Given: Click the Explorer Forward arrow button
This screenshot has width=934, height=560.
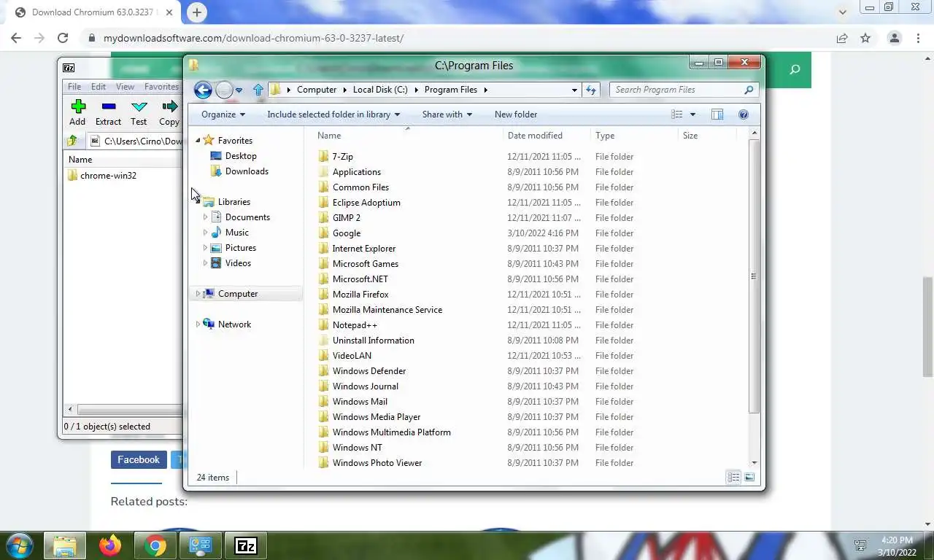Looking at the screenshot, I should (224, 90).
